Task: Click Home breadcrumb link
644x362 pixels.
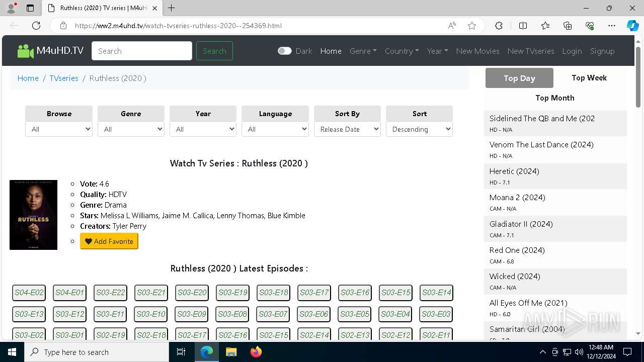Action: coord(28,78)
